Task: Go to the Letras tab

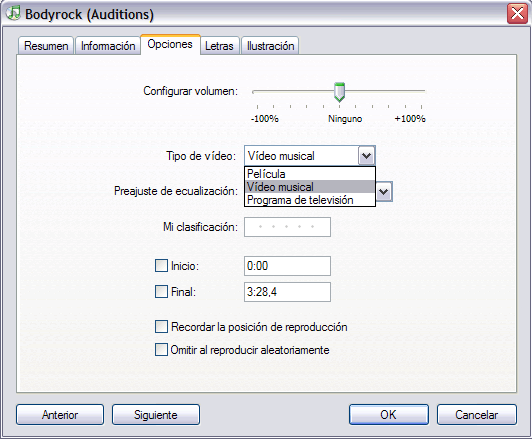Action: 220,45
